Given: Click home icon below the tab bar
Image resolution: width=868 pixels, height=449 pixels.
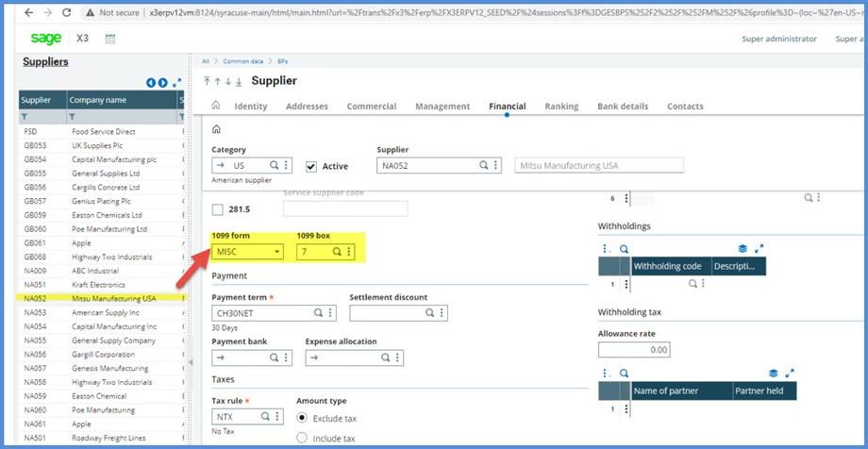Looking at the screenshot, I should (216, 129).
